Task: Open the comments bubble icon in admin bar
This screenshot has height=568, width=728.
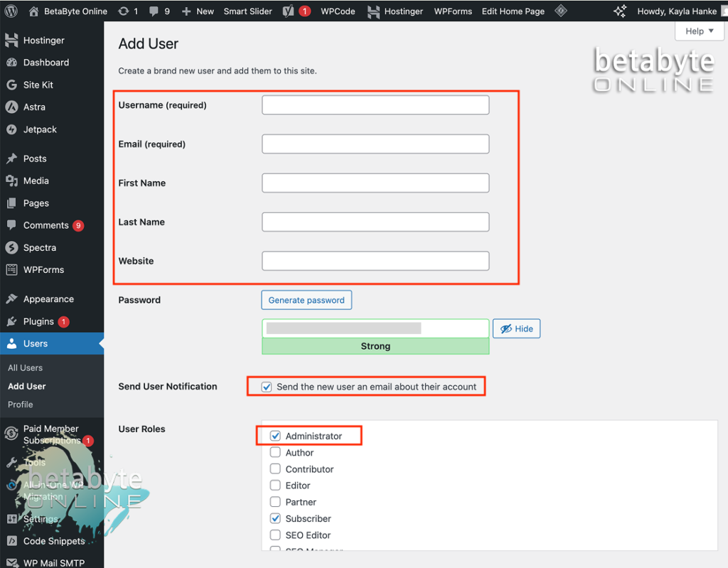Action: pos(154,11)
